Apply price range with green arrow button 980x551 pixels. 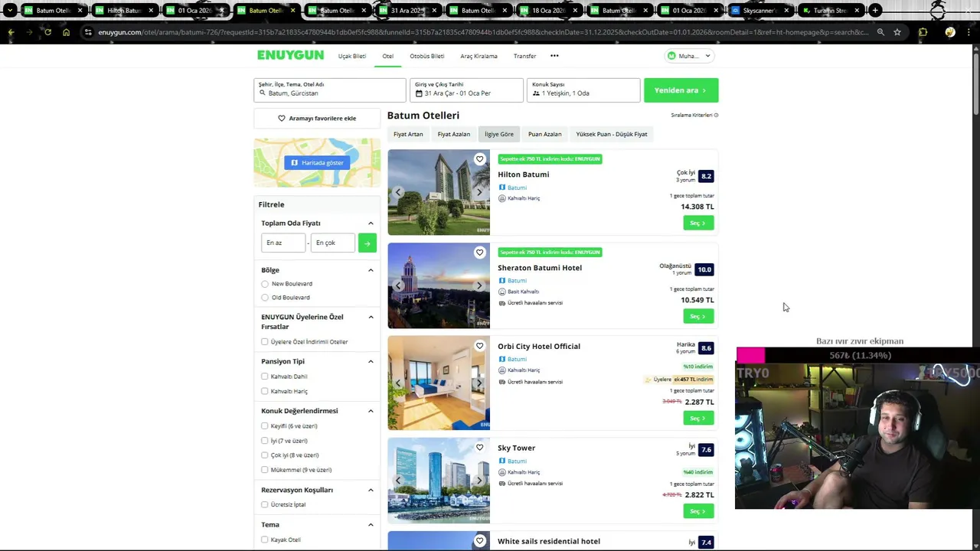[367, 243]
